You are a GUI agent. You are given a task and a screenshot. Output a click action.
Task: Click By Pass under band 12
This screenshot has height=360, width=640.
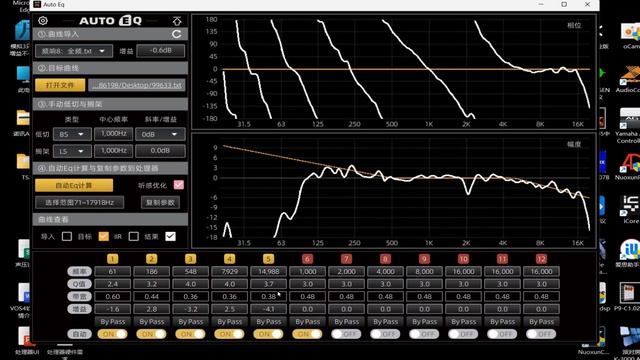541,322
